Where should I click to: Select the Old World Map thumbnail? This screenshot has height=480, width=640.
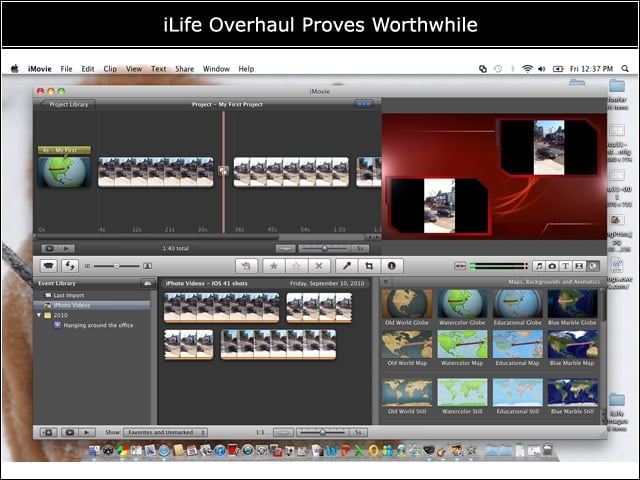(407, 344)
